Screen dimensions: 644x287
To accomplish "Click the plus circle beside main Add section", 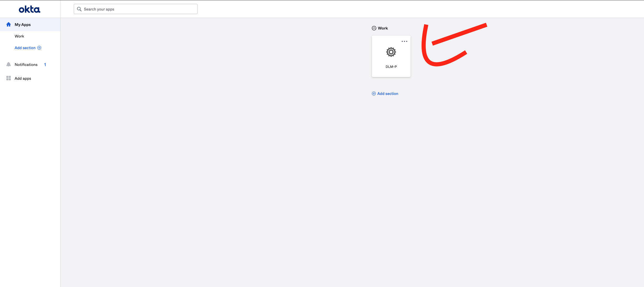I will [374, 94].
